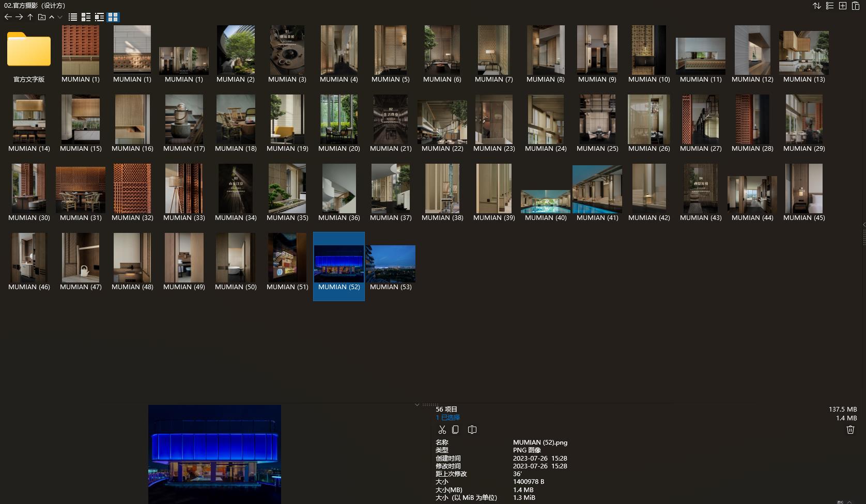Switch to large thumbnails grid view
This screenshot has width=866, height=504.
coord(113,17)
